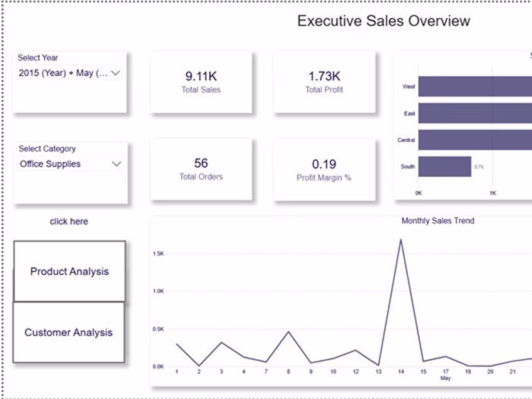
Task: Click the 'May' x-axis label
Action: [445, 378]
